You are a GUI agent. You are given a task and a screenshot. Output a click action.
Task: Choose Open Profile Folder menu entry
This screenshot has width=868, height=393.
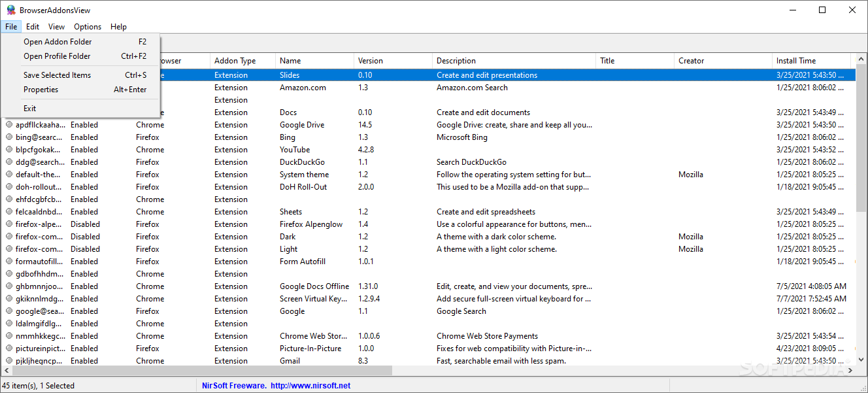pos(81,56)
